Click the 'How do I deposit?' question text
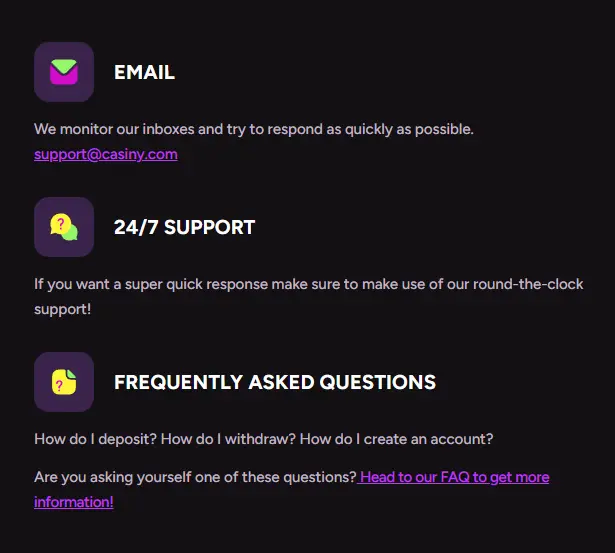Viewport: 615px width, 553px height. click(x=95, y=439)
